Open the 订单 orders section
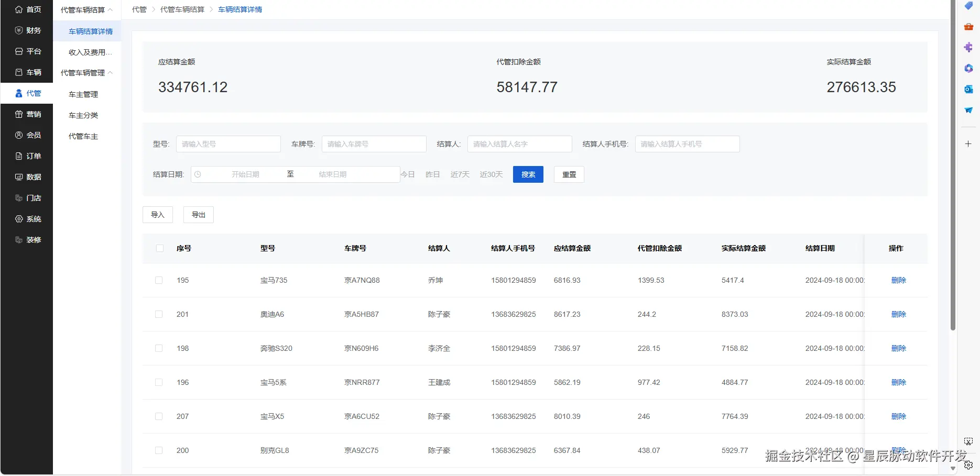980x476 pixels. [27, 156]
